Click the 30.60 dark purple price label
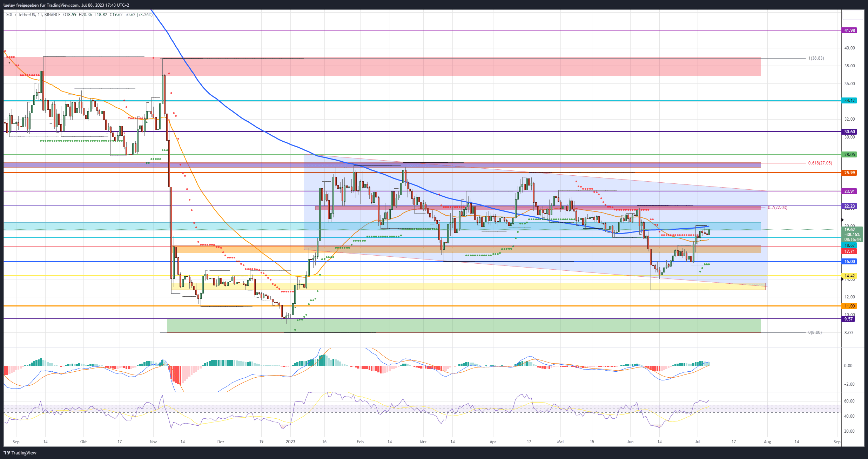This screenshot has height=459, width=868. [x=849, y=132]
